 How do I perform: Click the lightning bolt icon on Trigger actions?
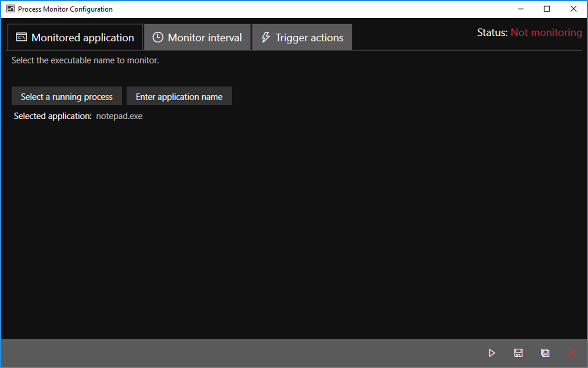265,37
